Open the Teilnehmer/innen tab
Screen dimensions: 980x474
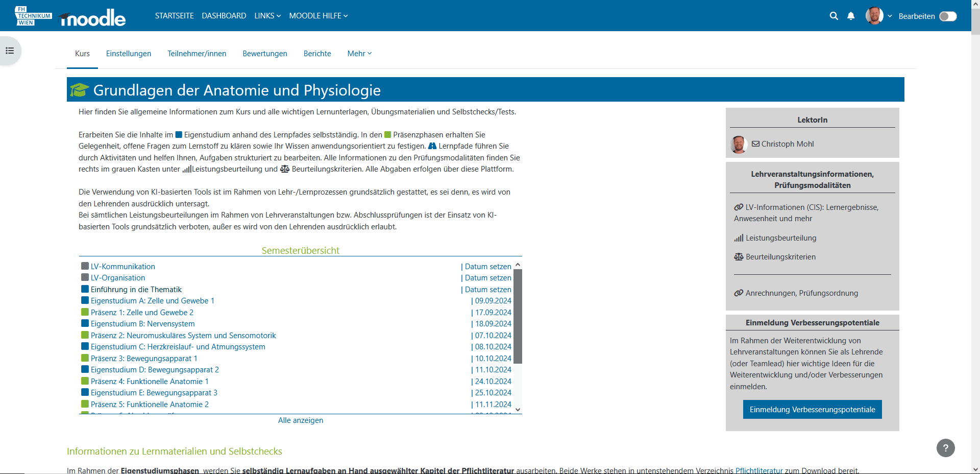point(197,54)
